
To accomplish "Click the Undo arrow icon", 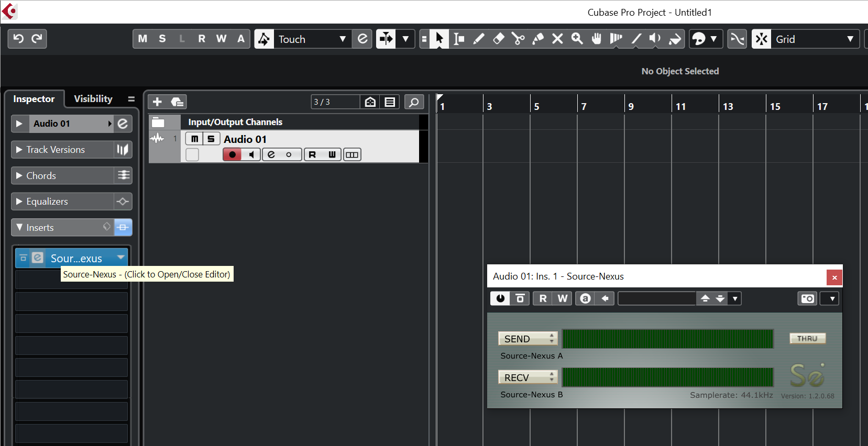I will tap(18, 39).
